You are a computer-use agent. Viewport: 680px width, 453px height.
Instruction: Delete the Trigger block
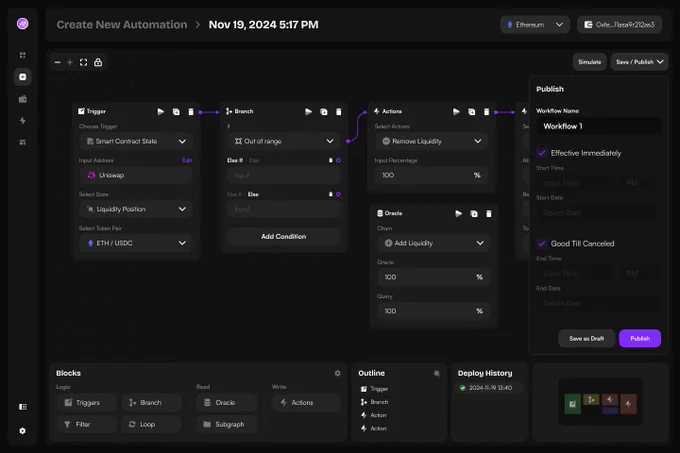tap(191, 112)
